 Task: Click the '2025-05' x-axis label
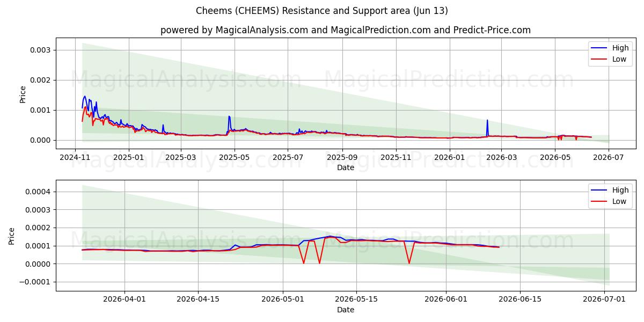coord(235,157)
